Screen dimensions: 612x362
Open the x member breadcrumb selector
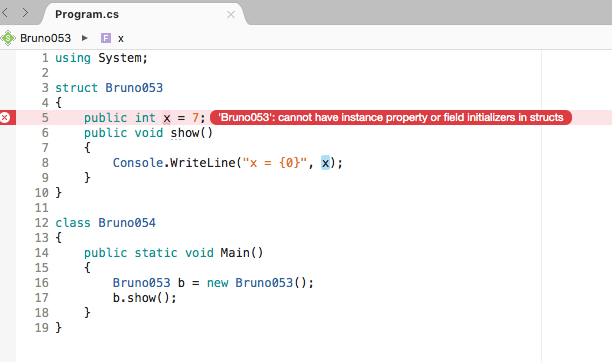(x=121, y=39)
